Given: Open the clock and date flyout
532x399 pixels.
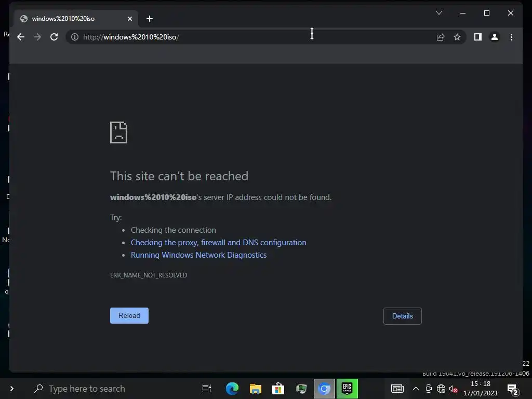Looking at the screenshot, I should pyautogui.click(x=481, y=389).
